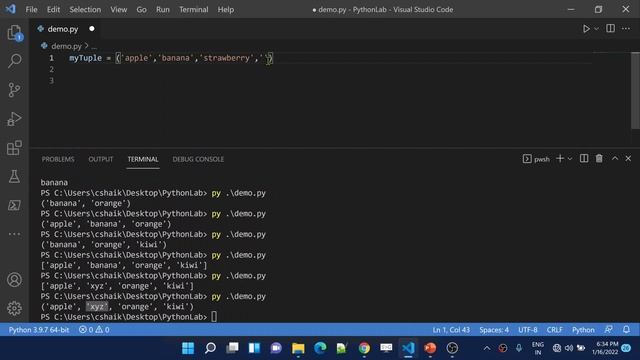Image resolution: width=640 pixels, height=360 pixels.
Task: Open the Manage gear icon
Action: 14,308
